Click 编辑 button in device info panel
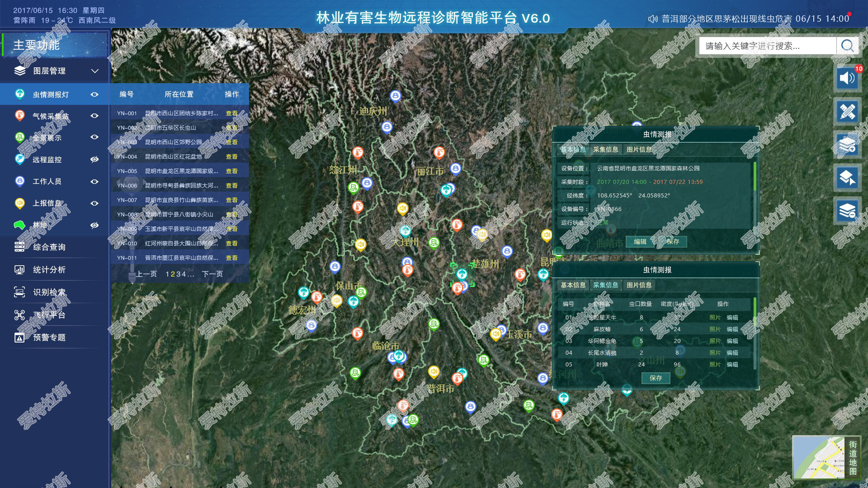 [x=640, y=242]
